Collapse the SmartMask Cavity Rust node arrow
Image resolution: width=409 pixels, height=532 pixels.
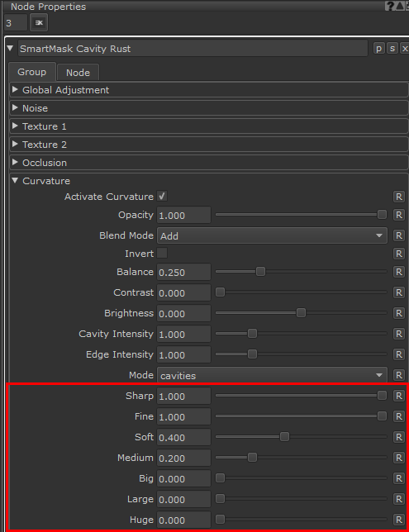(x=10, y=48)
